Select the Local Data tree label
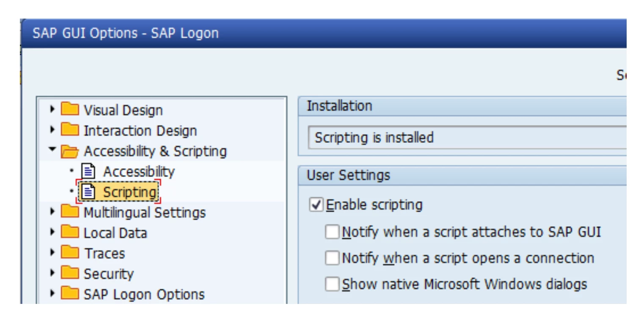Image resolution: width=644 pixels, height=328 pixels. [115, 233]
